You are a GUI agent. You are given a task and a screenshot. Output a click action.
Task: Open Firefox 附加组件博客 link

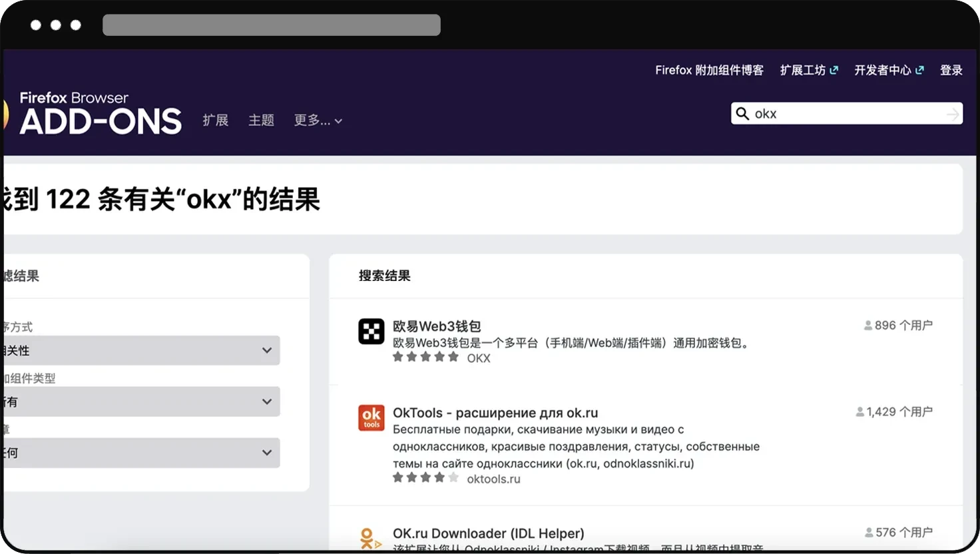point(709,70)
